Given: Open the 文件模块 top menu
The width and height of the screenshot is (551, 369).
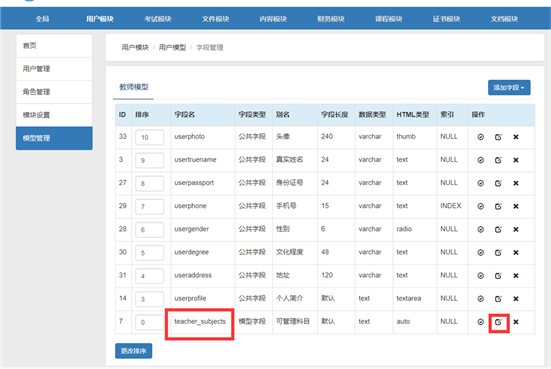Looking at the screenshot, I should (215, 19).
